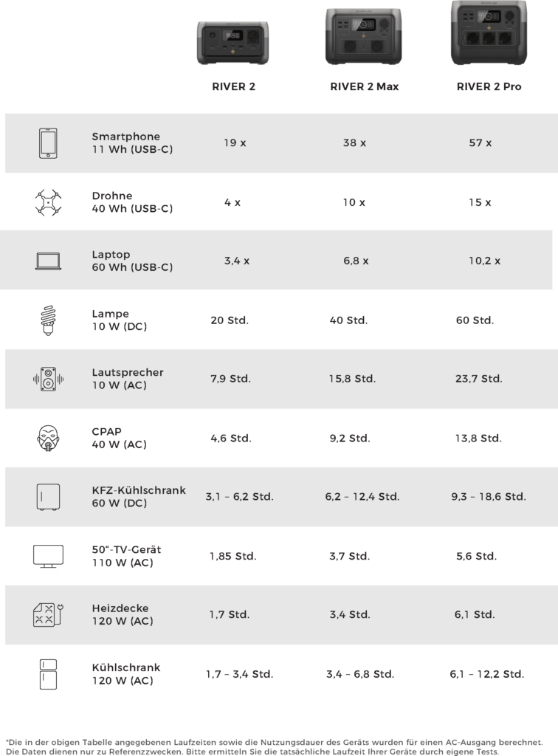This screenshot has width=558, height=756.
Task: Click the drone icon
Action: coord(48,202)
